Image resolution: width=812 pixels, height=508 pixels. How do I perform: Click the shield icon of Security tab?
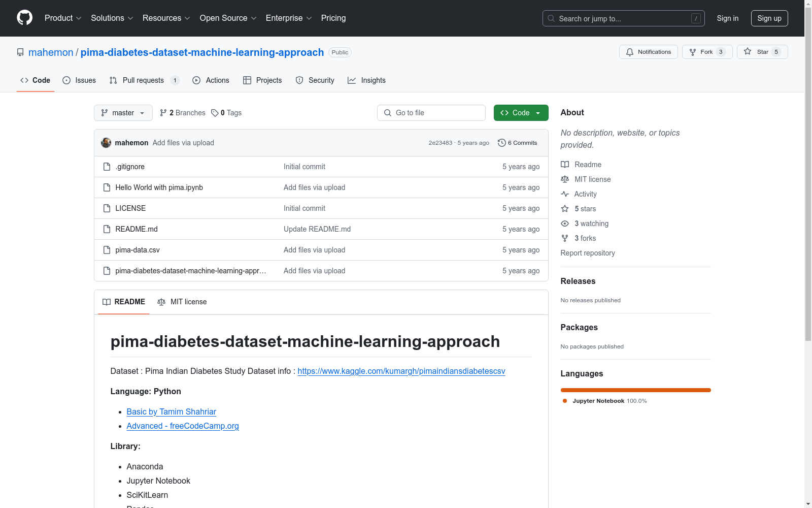tap(299, 80)
